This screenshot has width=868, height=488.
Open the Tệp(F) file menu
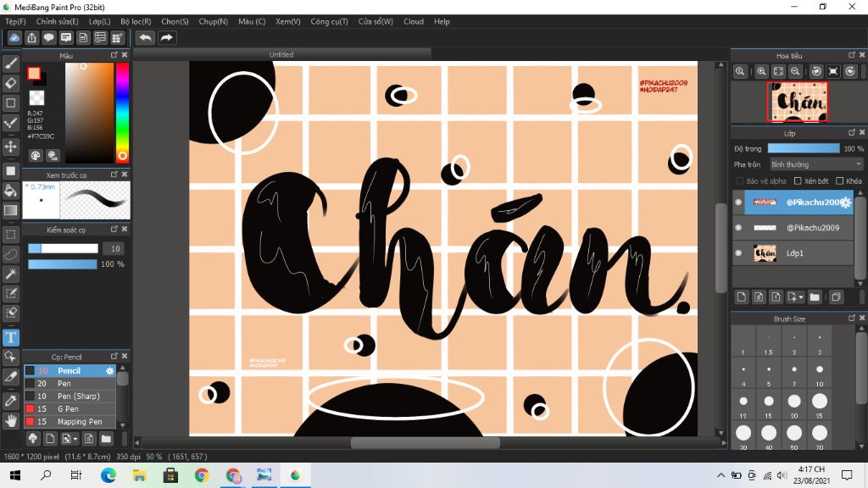tap(15, 21)
